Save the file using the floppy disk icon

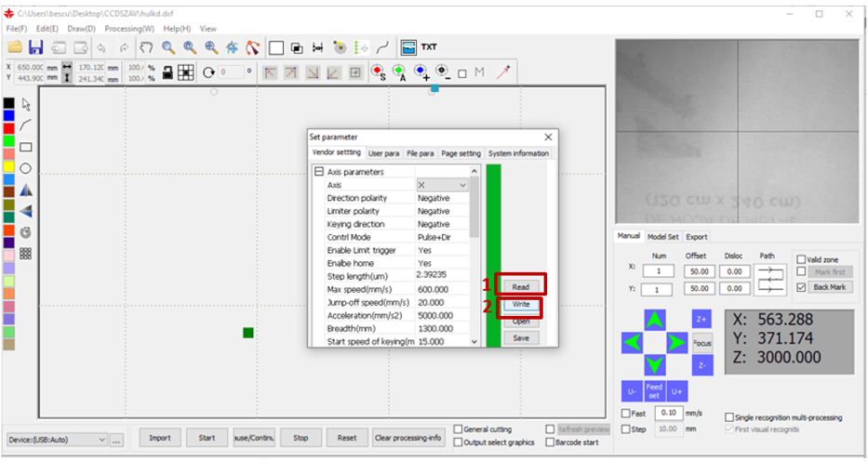tap(36, 47)
